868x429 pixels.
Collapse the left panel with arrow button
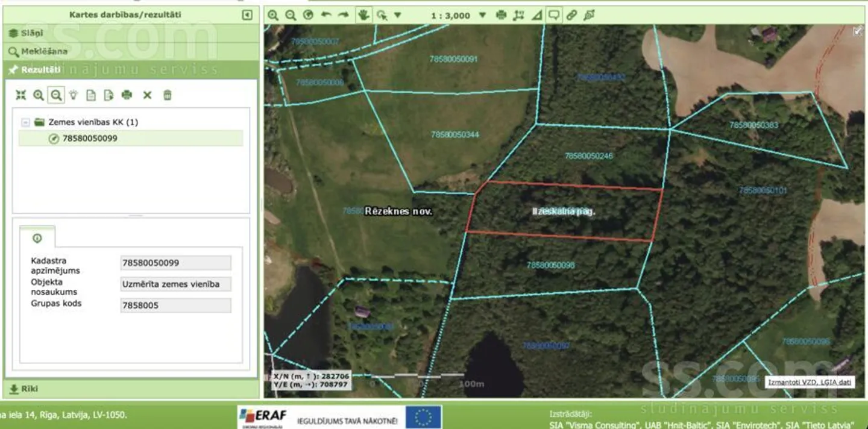pos(247,15)
